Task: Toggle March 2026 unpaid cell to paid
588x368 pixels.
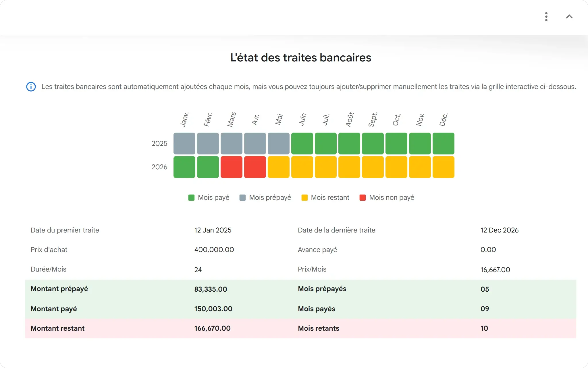Action: [232, 167]
